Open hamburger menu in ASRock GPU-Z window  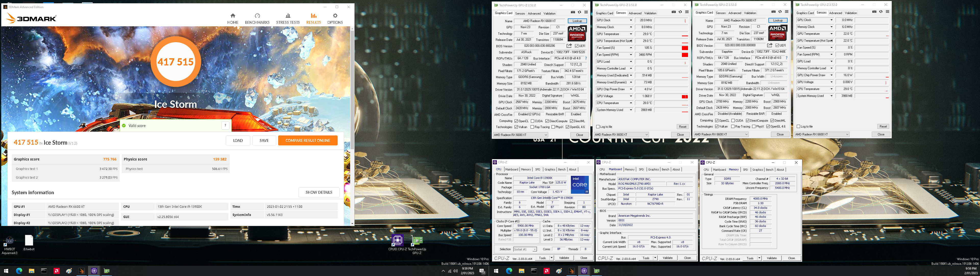(x=586, y=12)
